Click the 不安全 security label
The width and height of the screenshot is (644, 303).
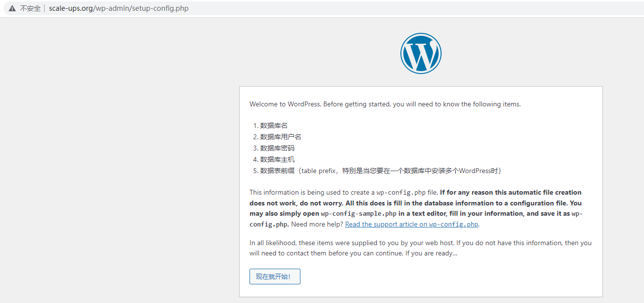click(30, 8)
